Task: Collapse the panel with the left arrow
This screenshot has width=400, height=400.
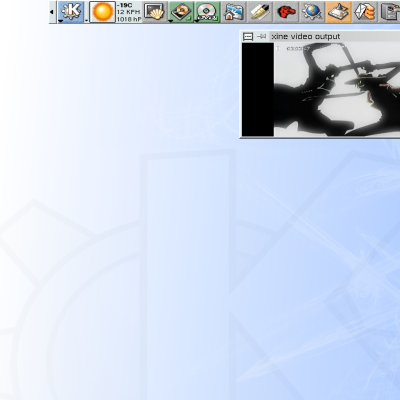Action: pyautogui.click(x=52, y=12)
